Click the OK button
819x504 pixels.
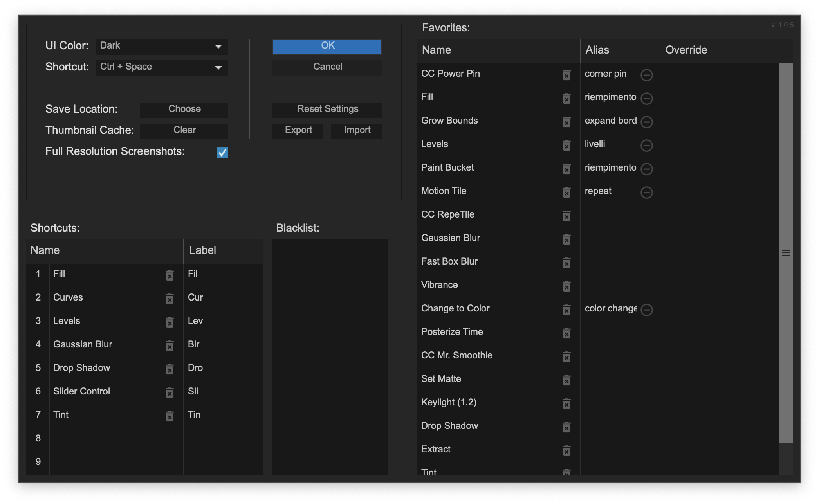pos(327,46)
